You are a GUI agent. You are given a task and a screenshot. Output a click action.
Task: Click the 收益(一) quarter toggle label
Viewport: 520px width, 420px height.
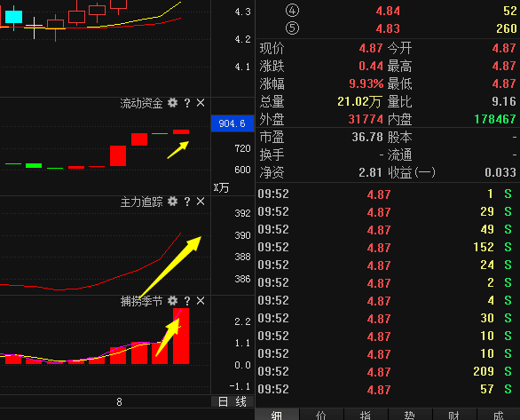(412, 172)
